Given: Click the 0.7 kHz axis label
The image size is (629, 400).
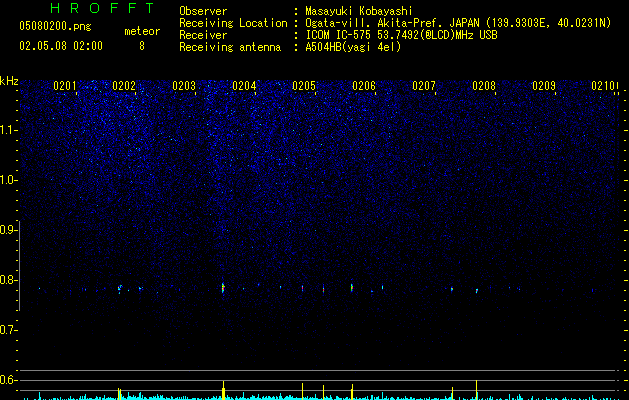Looking at the screenshot, I should tap(8, 330).
